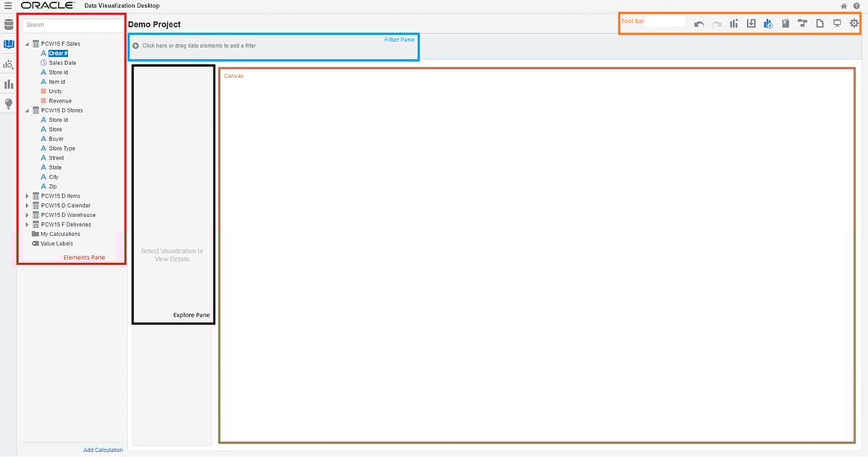Expand the PCW15 D Warehouse table node
The width and height of the screenshot is (868, 457).
click(27, 214)
